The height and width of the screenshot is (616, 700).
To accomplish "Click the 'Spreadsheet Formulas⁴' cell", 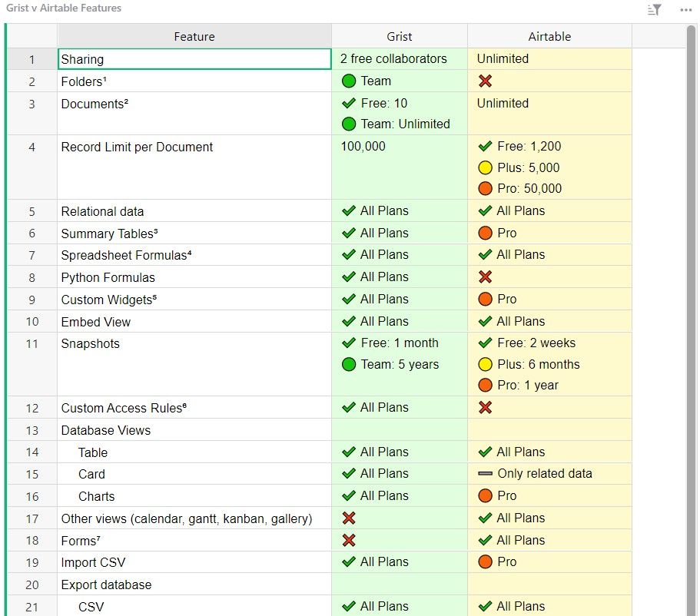I will click(x=194, y=255).
